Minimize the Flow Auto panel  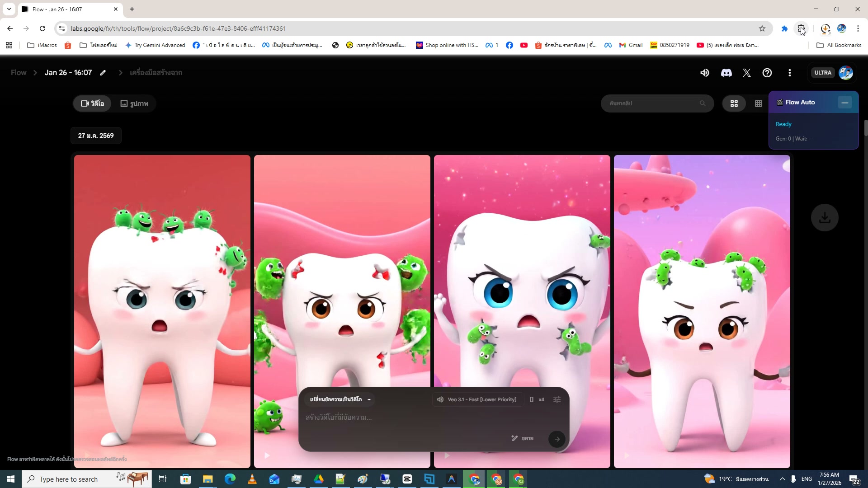tap(845, 102)
